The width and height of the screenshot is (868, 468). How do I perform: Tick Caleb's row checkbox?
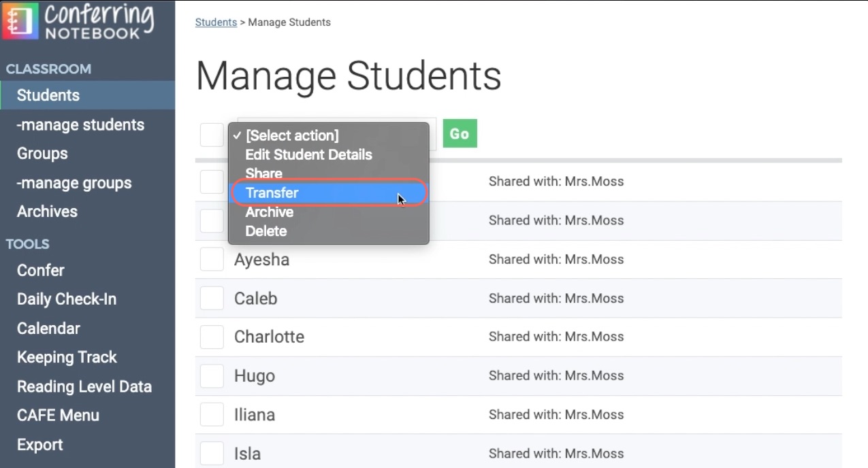211,298
